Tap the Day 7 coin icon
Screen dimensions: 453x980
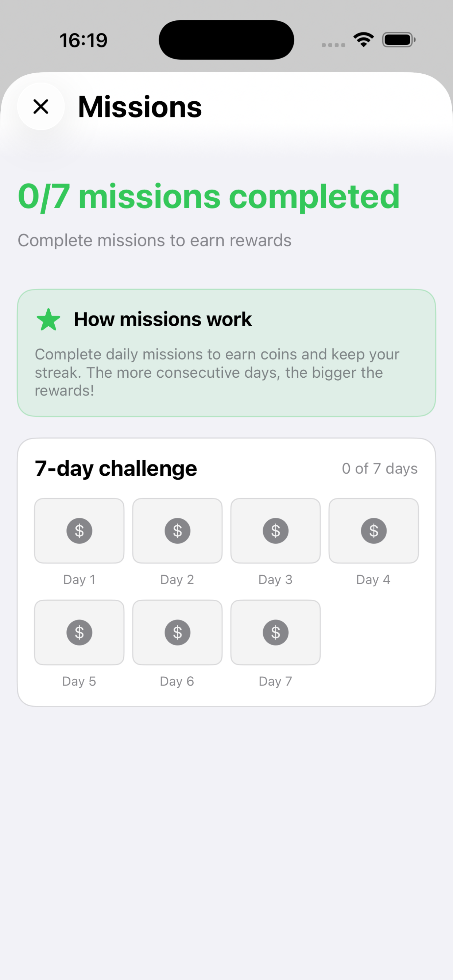tap(276, 633)
